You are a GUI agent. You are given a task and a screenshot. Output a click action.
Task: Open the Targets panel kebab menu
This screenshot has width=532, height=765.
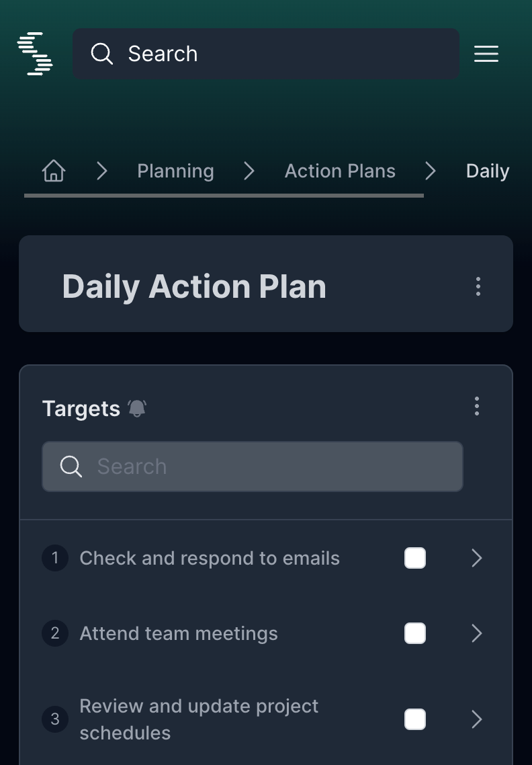pyautogui.click(x=477, y=406)
